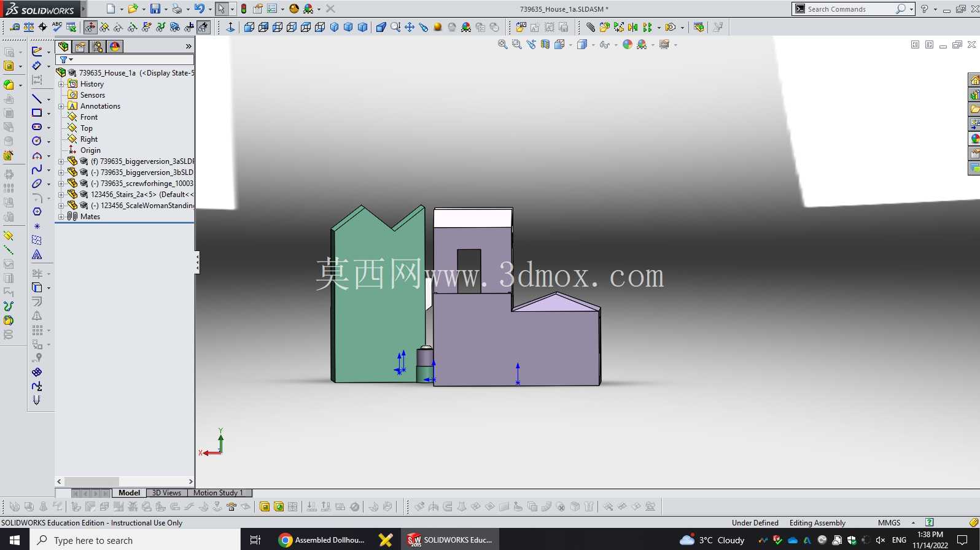Select the Ellipse sketch tool
The height and width of the screenshot is (550, 980).
(37, 184)
